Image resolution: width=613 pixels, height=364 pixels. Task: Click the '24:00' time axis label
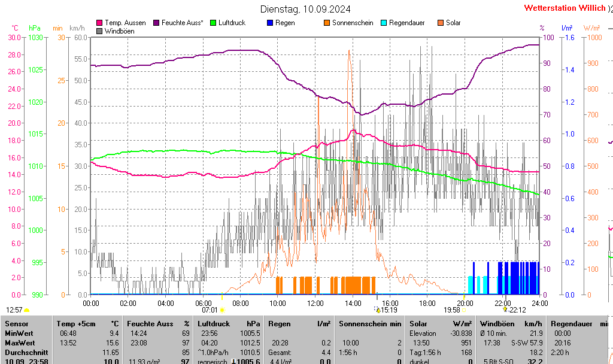[539, 303]
